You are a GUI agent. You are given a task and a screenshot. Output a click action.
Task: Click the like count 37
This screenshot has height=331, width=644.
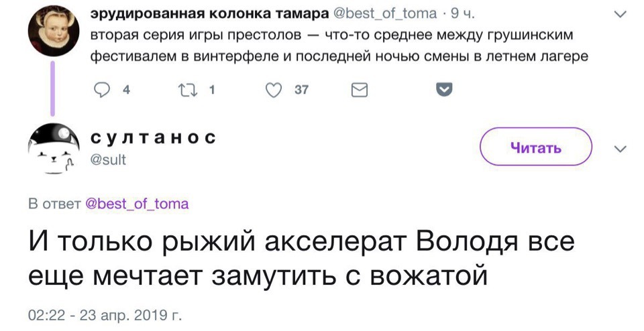click(301, 90)
